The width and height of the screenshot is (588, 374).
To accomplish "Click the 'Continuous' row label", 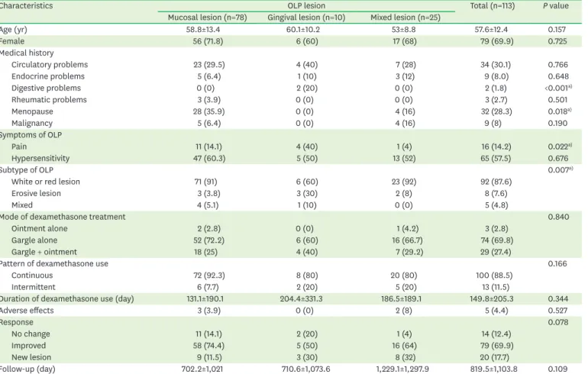I will 32,276.
